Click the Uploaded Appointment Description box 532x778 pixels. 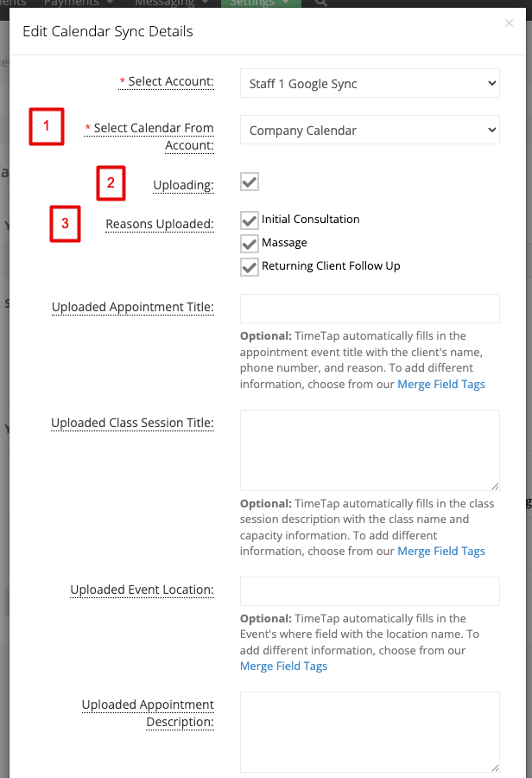(370, 732)
